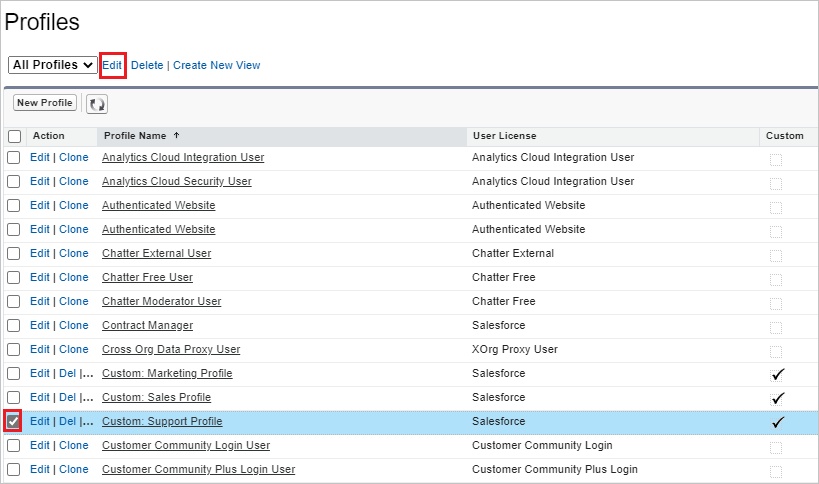
Task: Open Cross Org Data Proxy User profile
Action: point(171,349)
